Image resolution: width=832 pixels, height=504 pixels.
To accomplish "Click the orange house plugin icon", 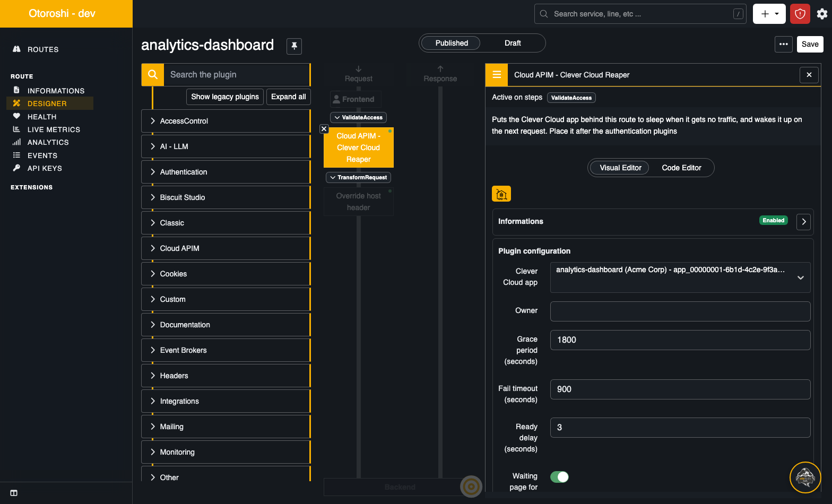I will (x=501, y=194).
